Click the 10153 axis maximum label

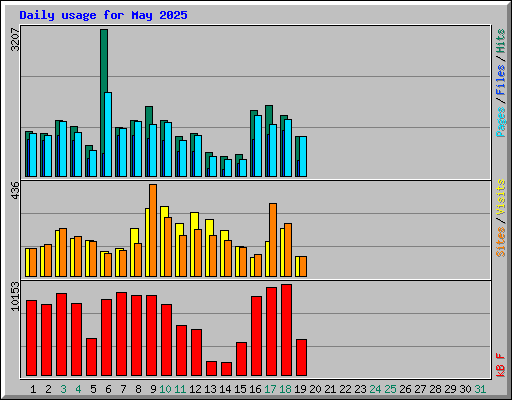click(15, 296)
